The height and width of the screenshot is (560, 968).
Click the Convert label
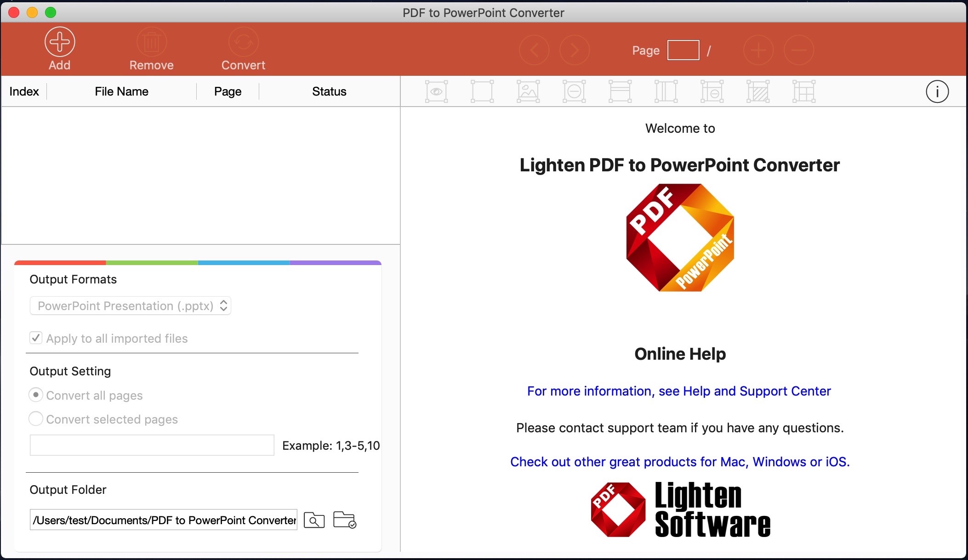(x=244, y=65)
